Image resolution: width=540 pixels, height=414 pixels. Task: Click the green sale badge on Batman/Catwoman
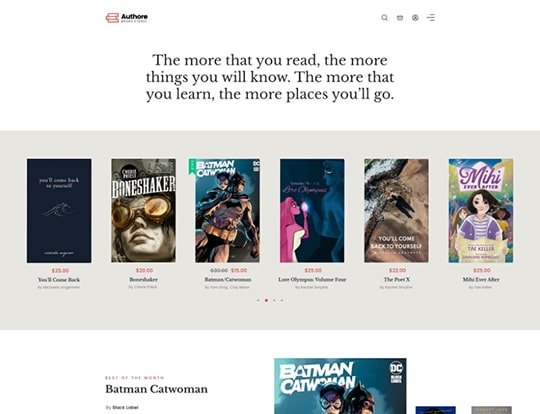192,166
